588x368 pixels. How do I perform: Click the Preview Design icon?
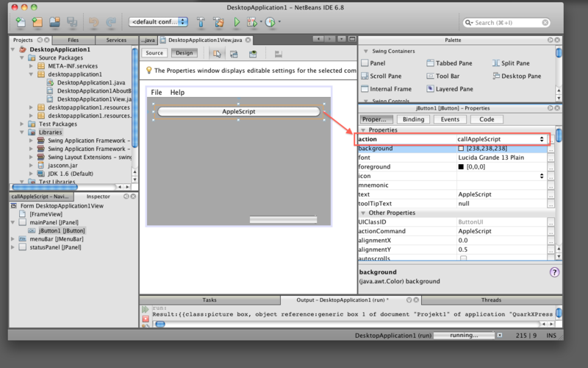pos(253,54)
